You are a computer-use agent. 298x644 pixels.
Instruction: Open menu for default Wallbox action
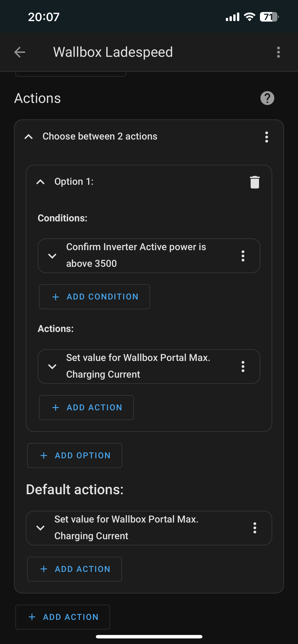254,528
